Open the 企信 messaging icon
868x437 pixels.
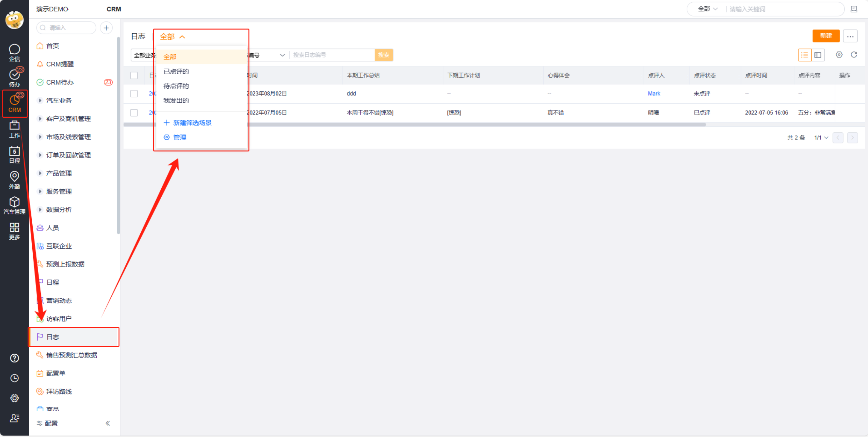[x=14, y=53]
